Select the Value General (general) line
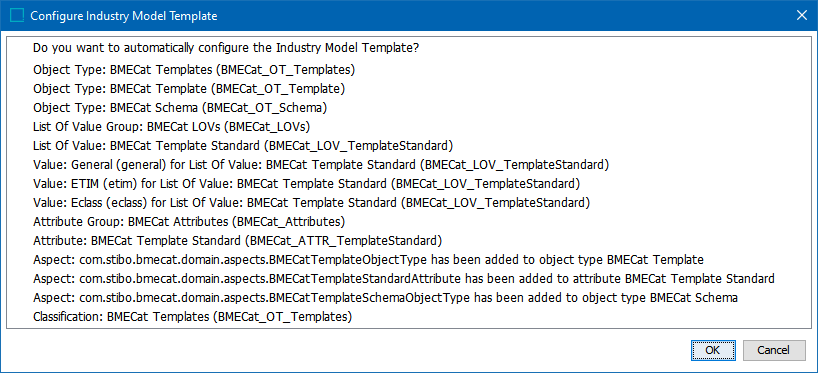 coord(321,165)
